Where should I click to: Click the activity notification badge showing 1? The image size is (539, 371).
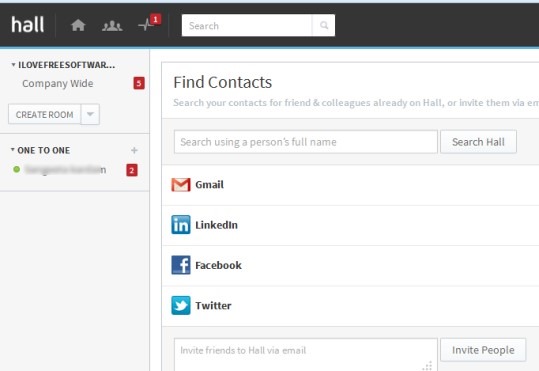pos(155,20)
